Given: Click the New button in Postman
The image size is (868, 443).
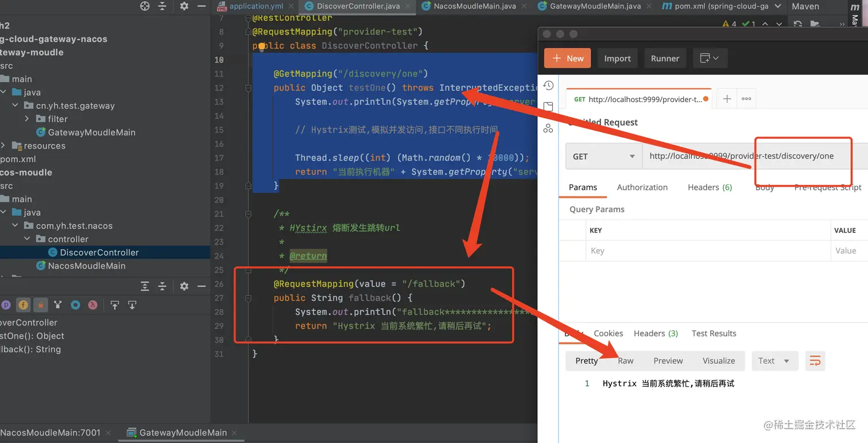Looking at the screenshot, I should point(568,59).
